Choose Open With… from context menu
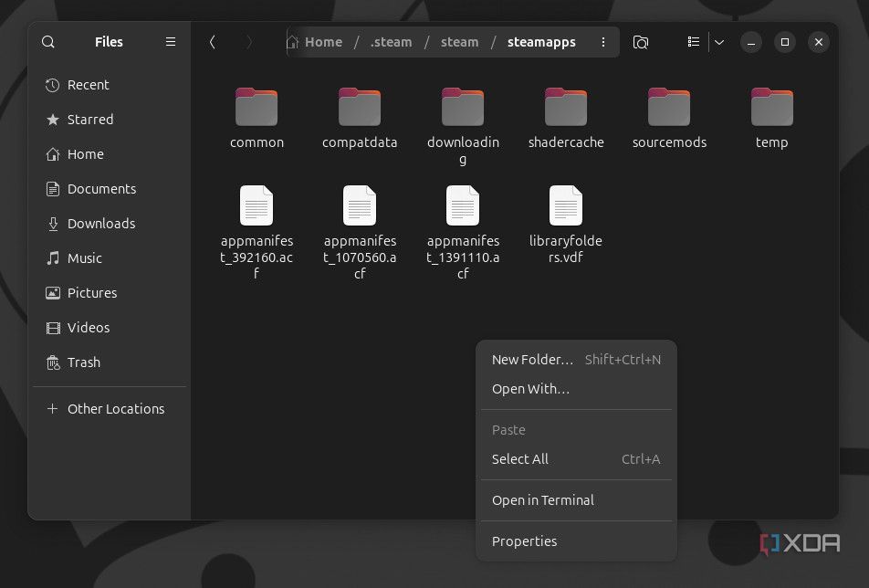869x588 pixels. click(576, 389)
